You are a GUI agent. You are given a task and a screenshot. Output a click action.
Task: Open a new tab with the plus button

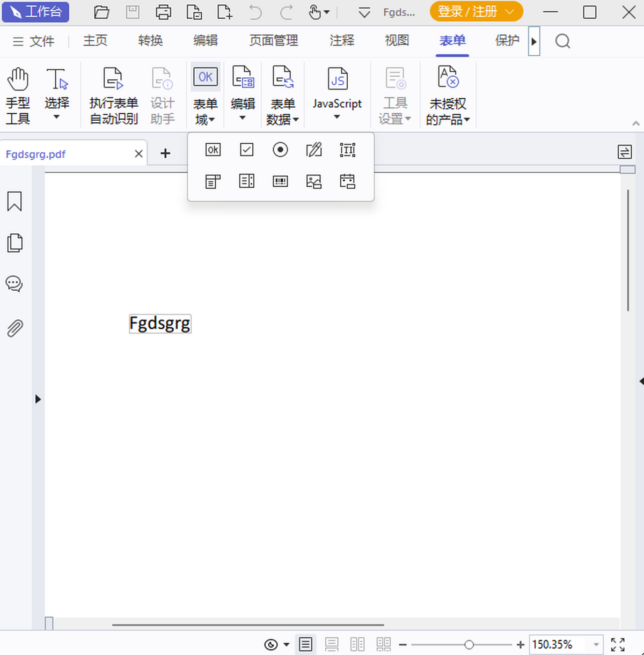(166, 153)
